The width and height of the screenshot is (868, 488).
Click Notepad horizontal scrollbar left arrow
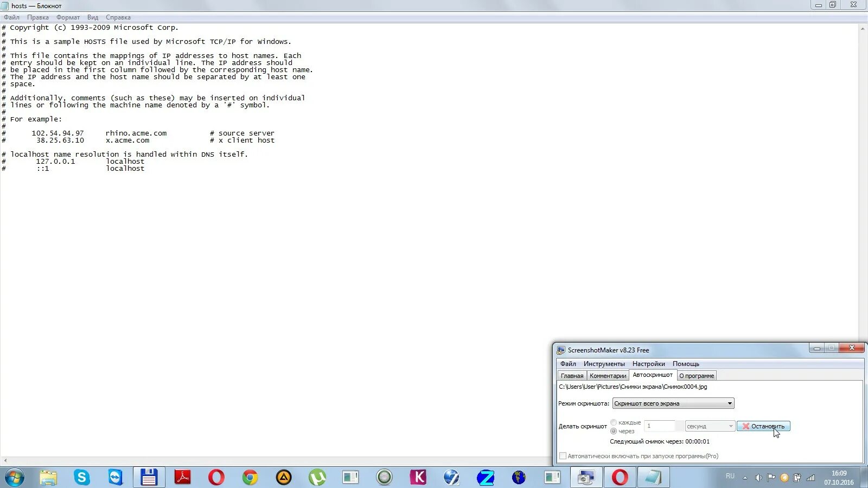tap(5, 460)
